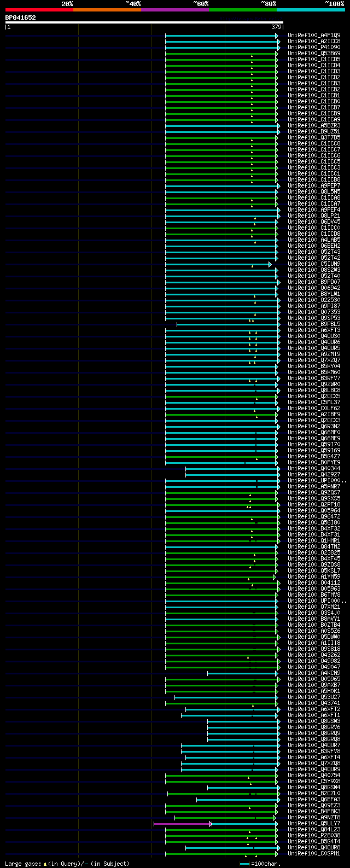Open hit UniRef100_P28038
350x868 pixels.
pyautogui.click(x=314, y=835)
